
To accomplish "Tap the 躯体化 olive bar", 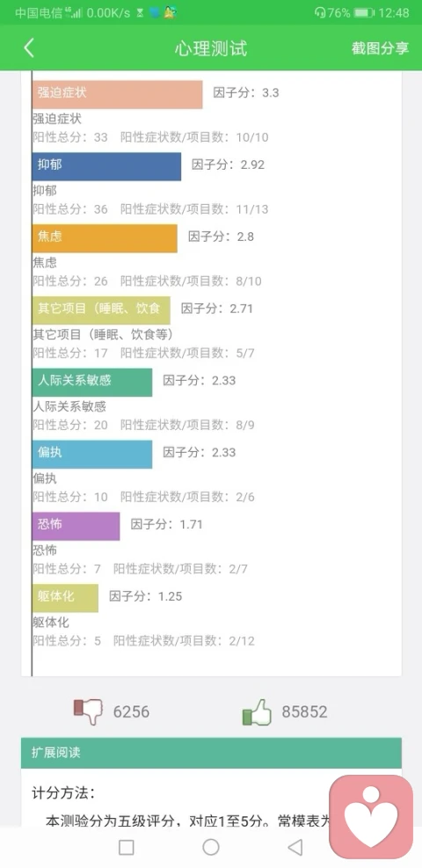I will tap(65, 598).
